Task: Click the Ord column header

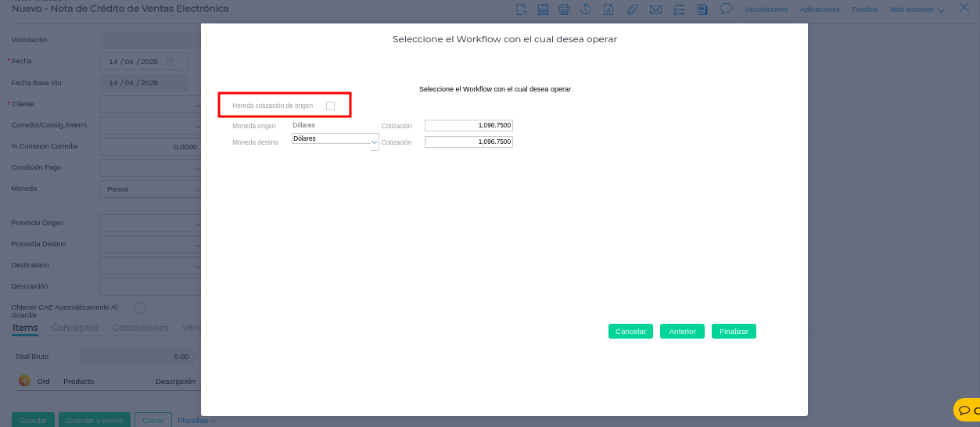Action: (44, 382)
